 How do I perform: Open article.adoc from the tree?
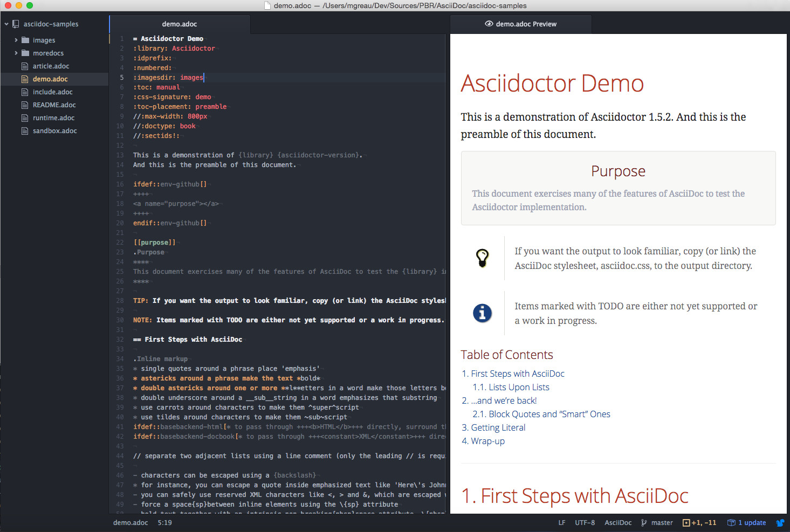pos(51,66)
